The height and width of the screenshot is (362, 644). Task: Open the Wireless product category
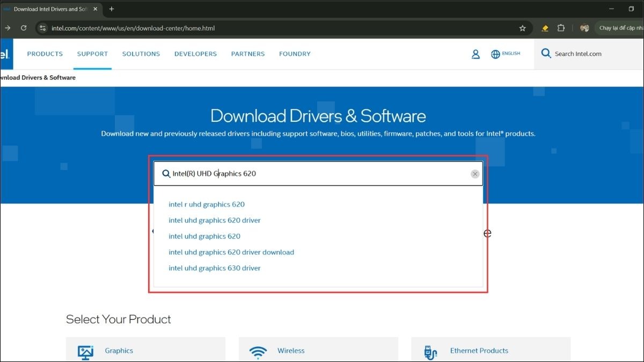pos(291,351)
